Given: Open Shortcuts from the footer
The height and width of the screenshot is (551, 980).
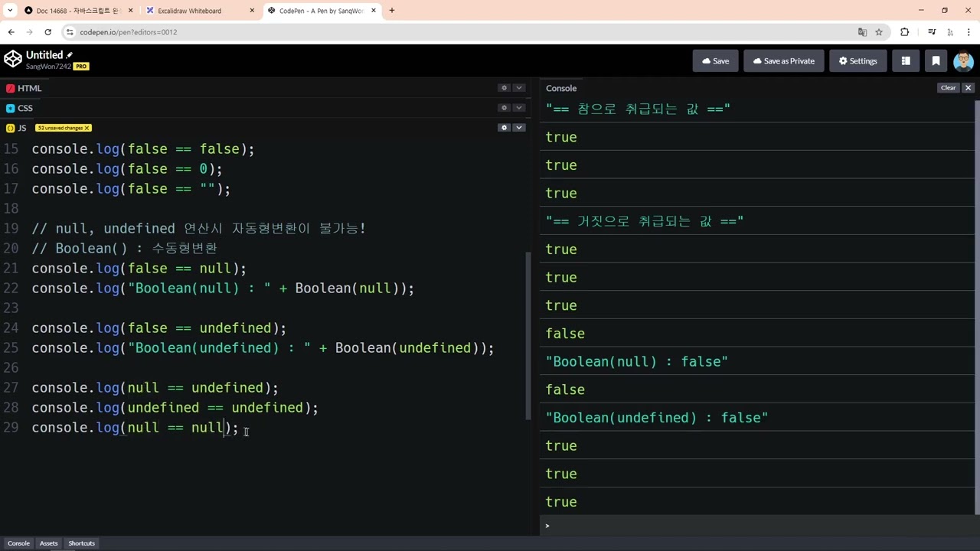Looking at the screenshot, I should [81, 543].
